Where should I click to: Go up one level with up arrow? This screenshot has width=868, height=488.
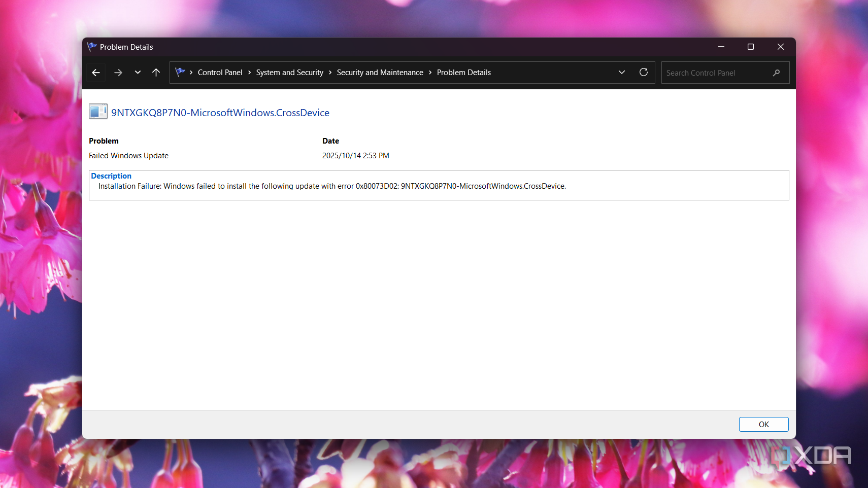156,73
